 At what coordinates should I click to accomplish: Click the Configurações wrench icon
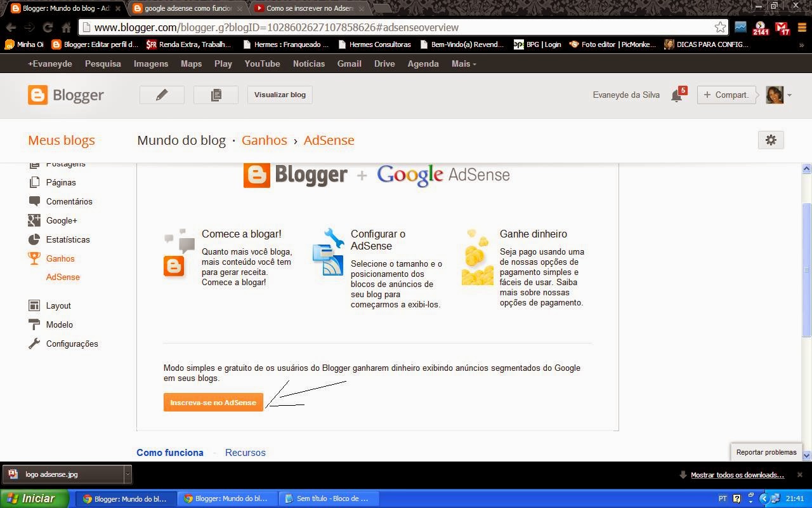[34, 344]
